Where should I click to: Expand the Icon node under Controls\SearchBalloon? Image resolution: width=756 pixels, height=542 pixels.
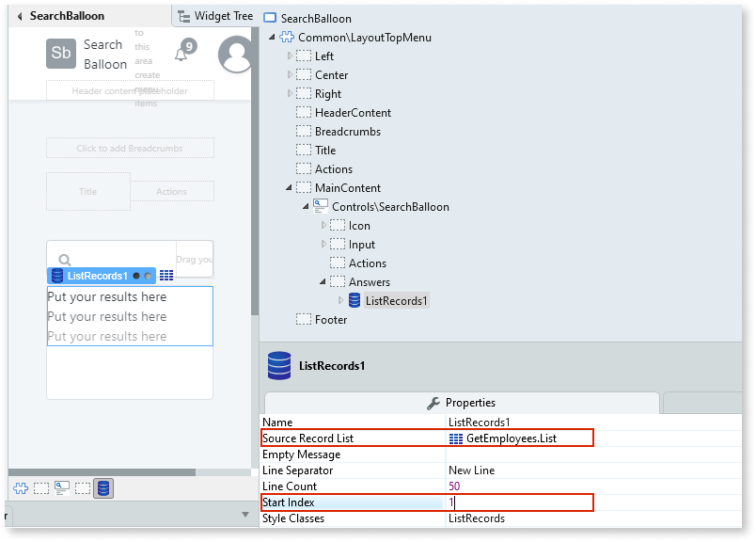coord(323,225)
